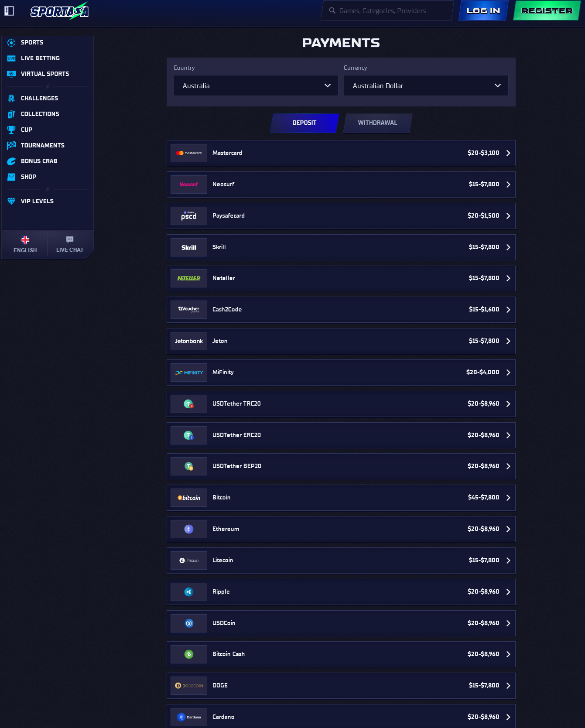The height and width of the screenshot is (728, 585).
Task: Switch to the Withdrawal tab
Action: click(x=377, y=123)
